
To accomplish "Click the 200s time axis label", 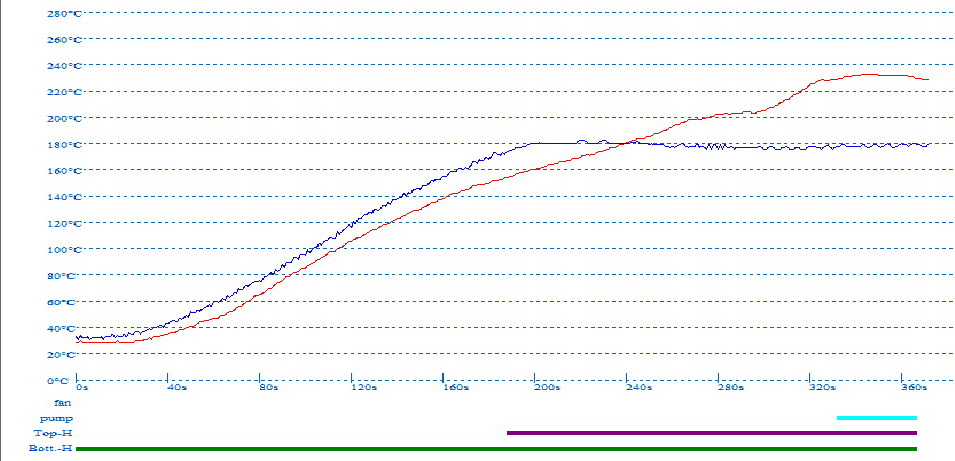I will [x=546, y=387].
